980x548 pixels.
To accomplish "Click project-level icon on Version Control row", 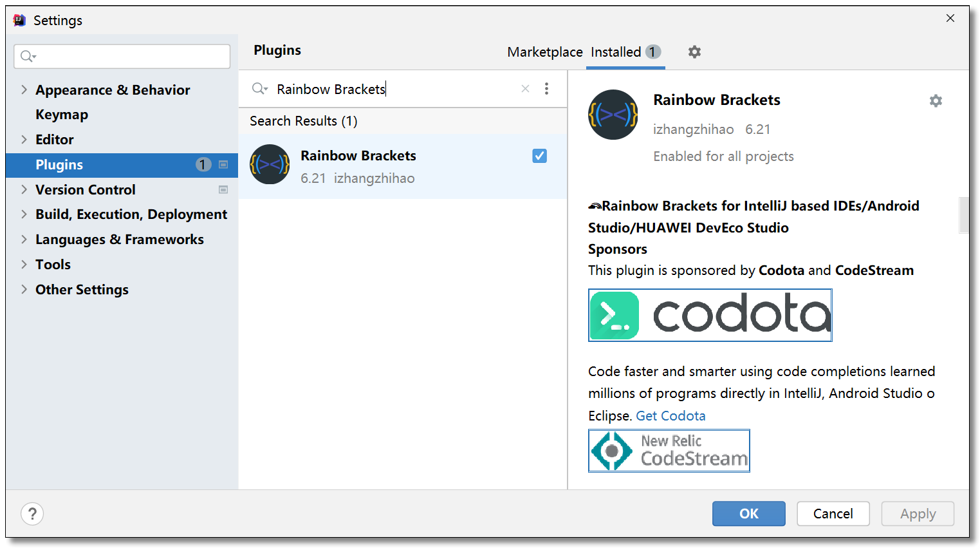I will (x=223, y=190).
